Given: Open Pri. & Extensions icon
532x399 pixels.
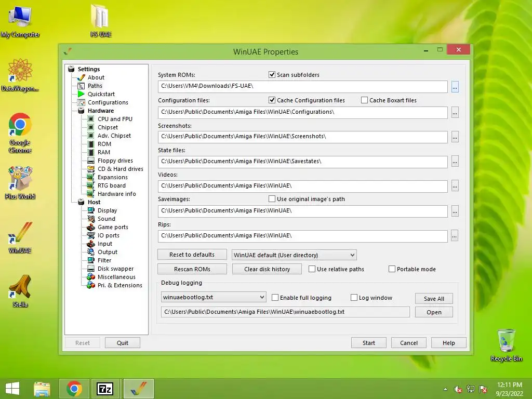Looking at the screenshot, I should coord(91,285).
